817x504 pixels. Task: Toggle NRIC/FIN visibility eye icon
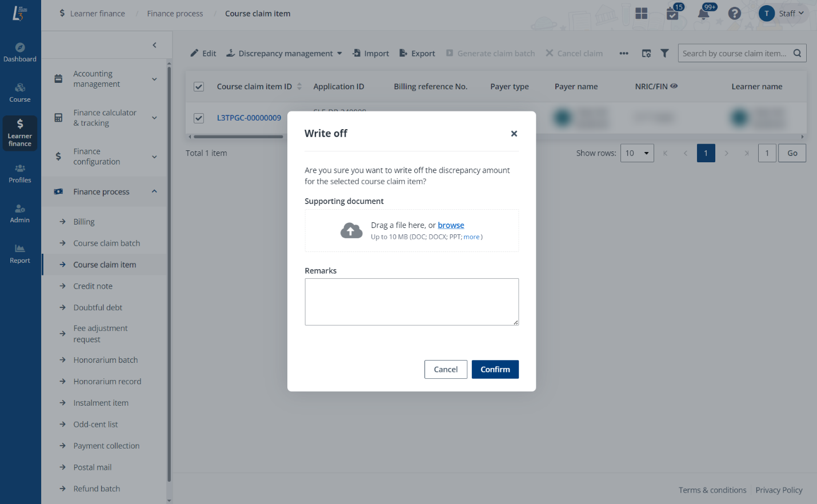coord(674,86)
